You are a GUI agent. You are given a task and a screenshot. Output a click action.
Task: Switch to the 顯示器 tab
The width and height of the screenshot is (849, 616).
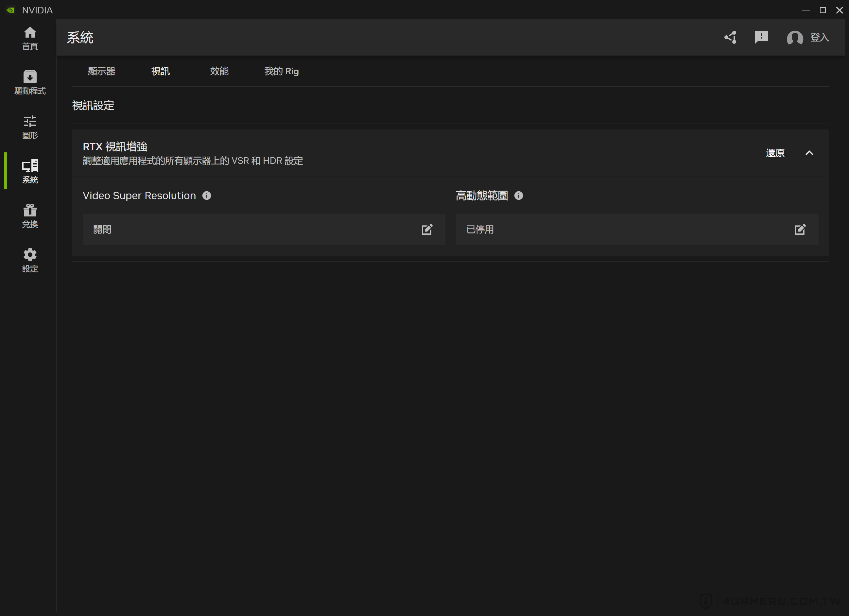[101, 71]
